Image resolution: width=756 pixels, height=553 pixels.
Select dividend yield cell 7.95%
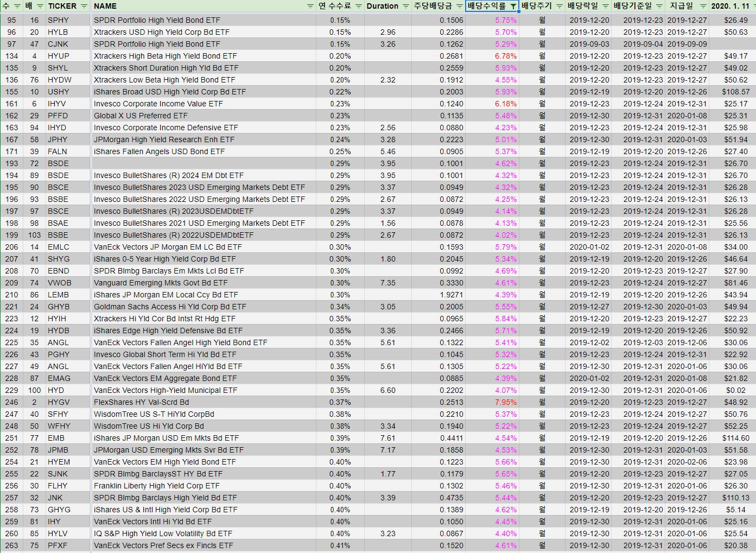pyautogui.click(x=492, y=402)
